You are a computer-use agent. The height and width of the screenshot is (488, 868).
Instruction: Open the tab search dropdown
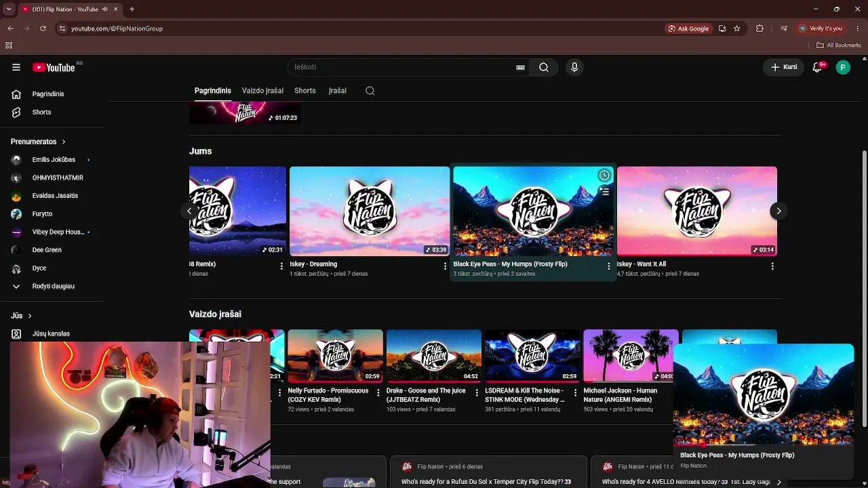[x=9, y=9]
